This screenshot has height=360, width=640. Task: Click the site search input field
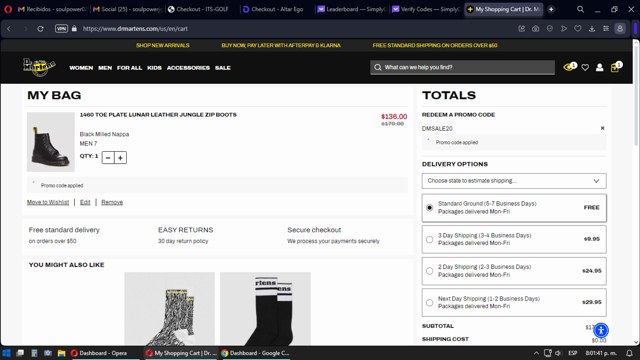pos(462,67)
